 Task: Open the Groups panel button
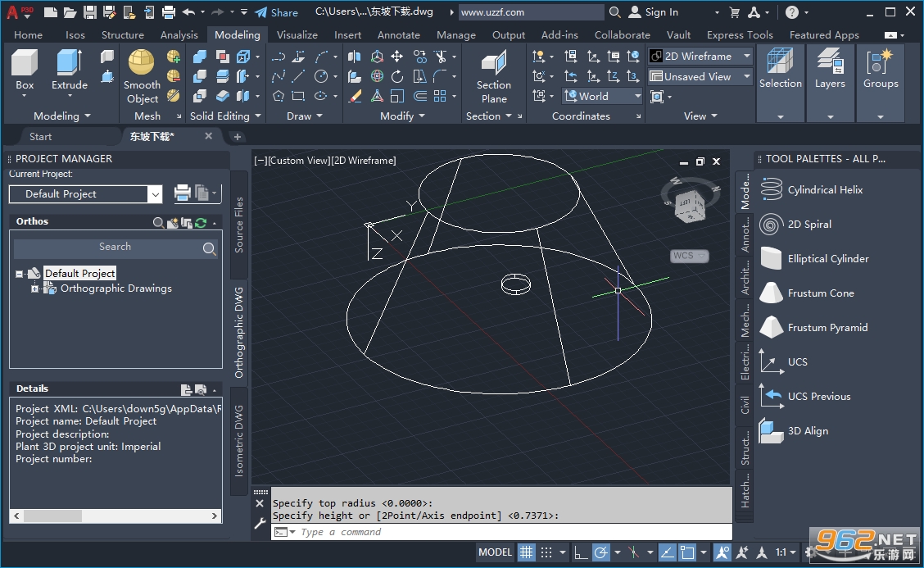(881, 70)
